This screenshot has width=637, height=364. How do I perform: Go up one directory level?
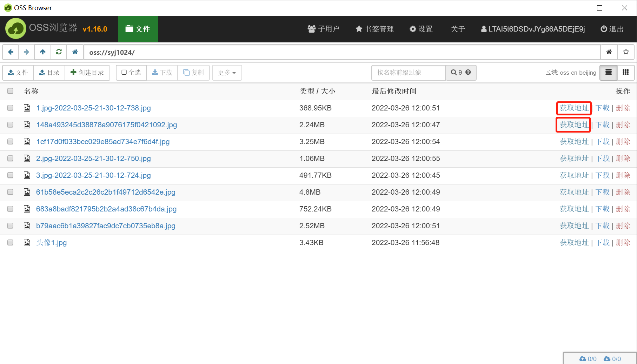[x=42, y=52]
